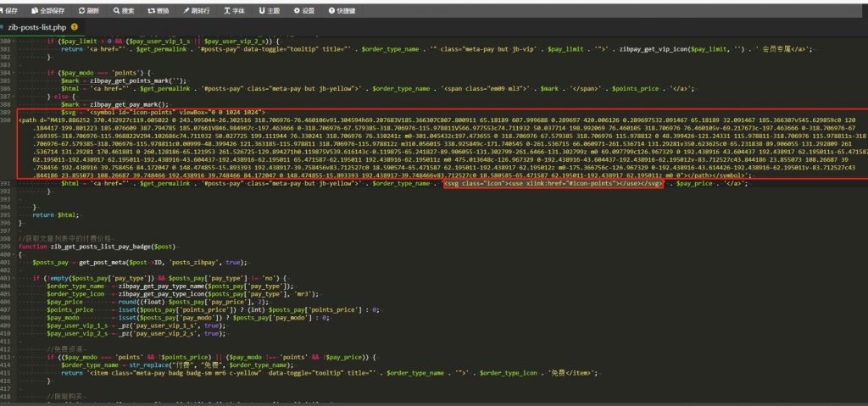Screen dimensions: 868x406
Task: Click the $order_type_name variable on line 404
Action: click(75, 286)
